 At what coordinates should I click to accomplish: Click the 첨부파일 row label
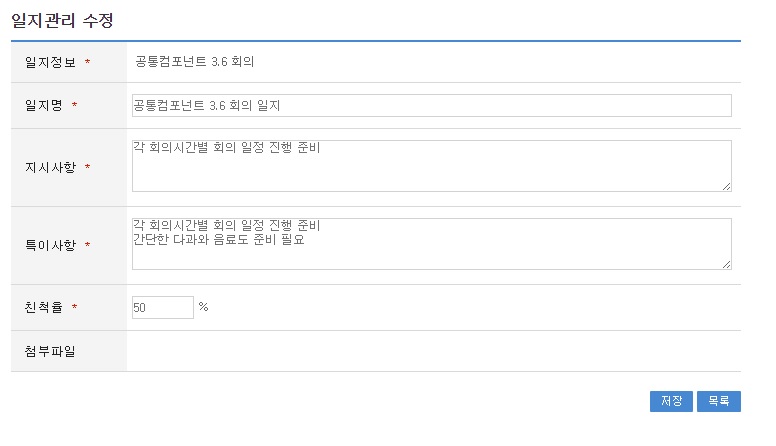(50, 351)
